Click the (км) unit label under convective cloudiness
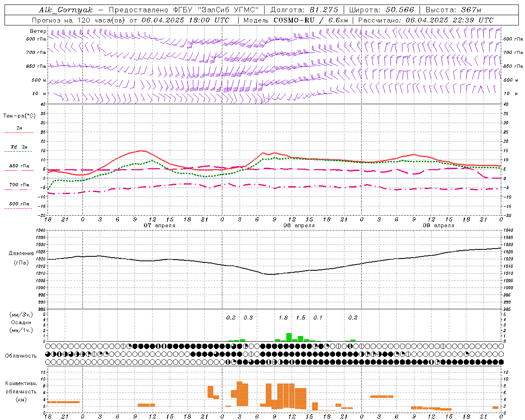This screenshot has height=420, width=525. 21,399
